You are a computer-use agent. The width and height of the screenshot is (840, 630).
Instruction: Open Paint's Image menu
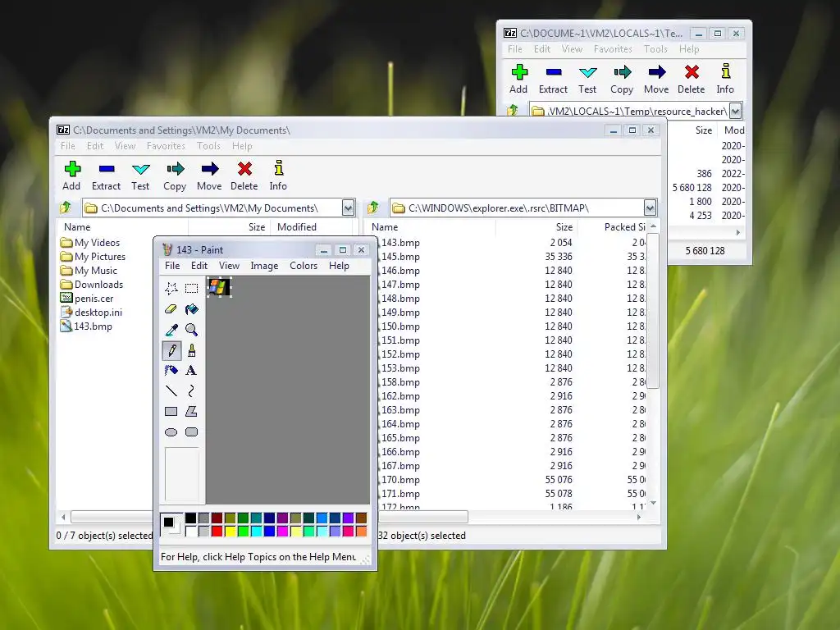point(264,266)
